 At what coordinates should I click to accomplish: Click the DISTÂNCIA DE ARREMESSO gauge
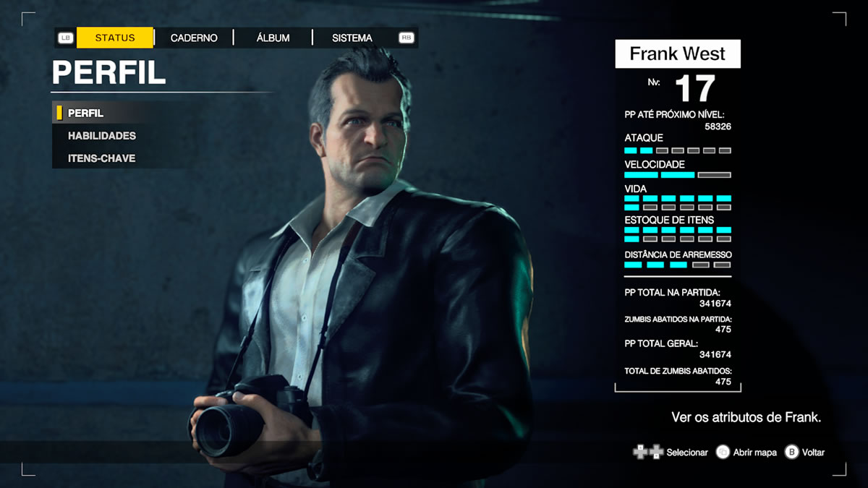pyautogui.click(x=678, y=265)
